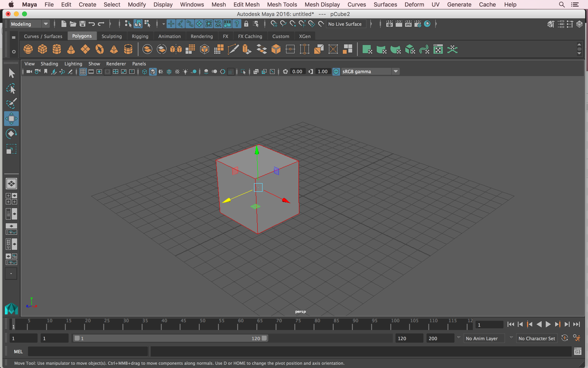588x368 pixels.
Task: Open the Mesh Tools menu
Action: 282,5
